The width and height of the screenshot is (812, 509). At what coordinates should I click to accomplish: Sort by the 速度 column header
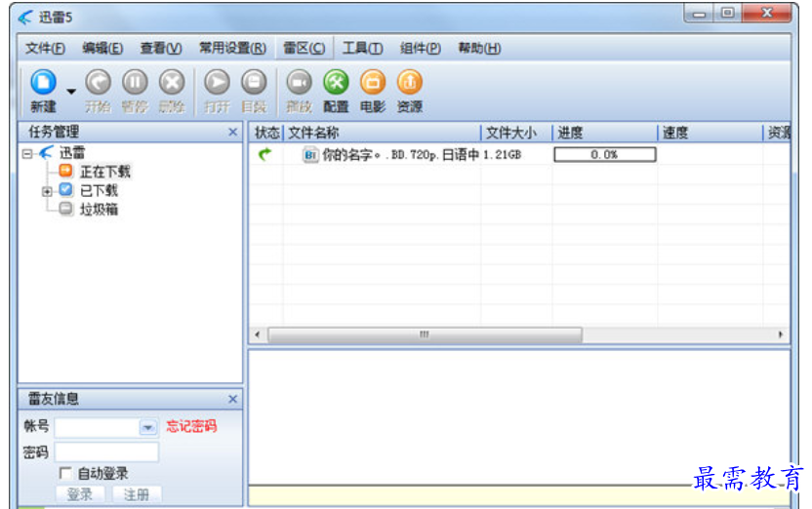click(x=710, y=133)
